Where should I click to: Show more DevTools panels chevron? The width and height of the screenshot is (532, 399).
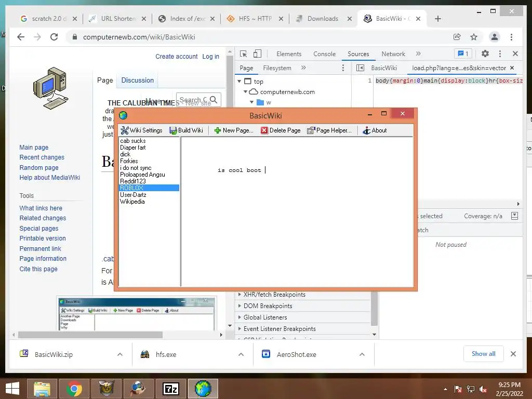click(418, 54)
